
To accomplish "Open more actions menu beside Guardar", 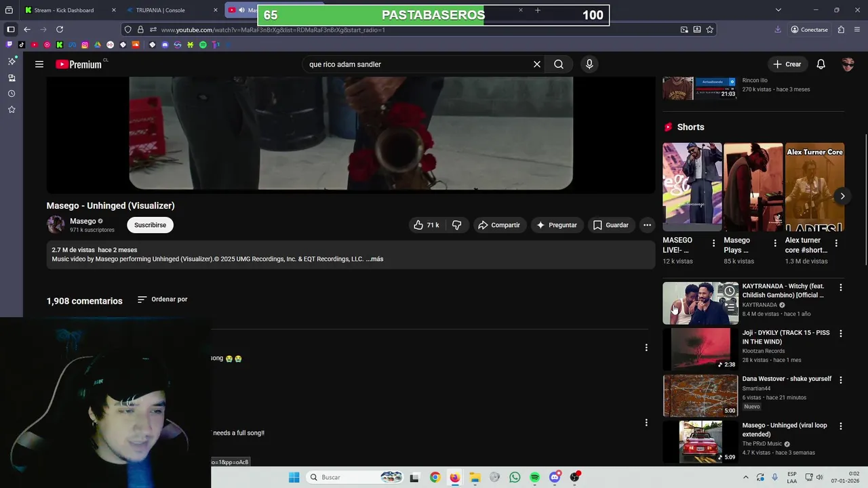I will coord(647,225).
